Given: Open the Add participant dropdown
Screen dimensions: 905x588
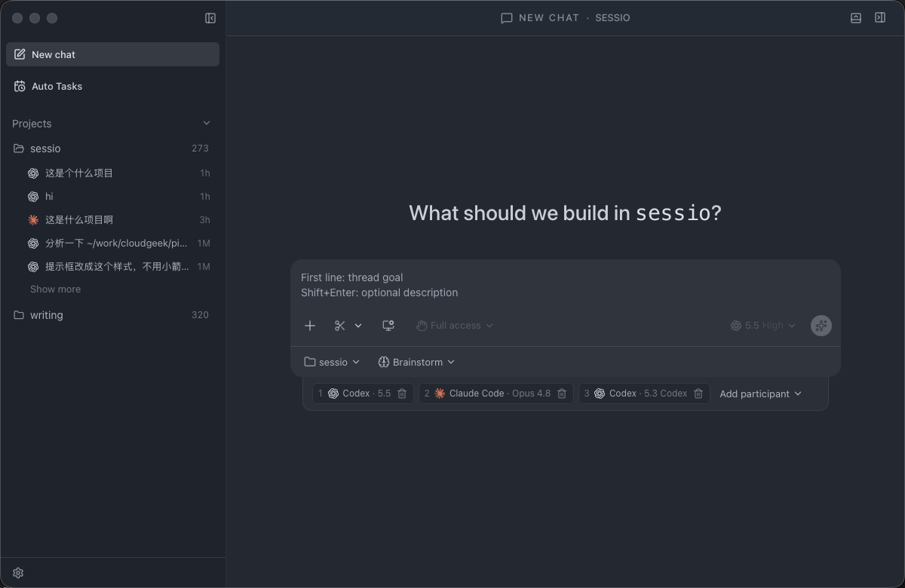Looking at the screenshot, I should click(760, 394).
